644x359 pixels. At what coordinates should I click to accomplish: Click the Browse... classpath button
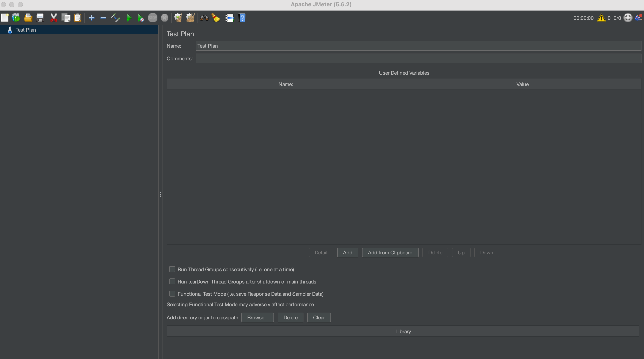(x=257, y=317)
